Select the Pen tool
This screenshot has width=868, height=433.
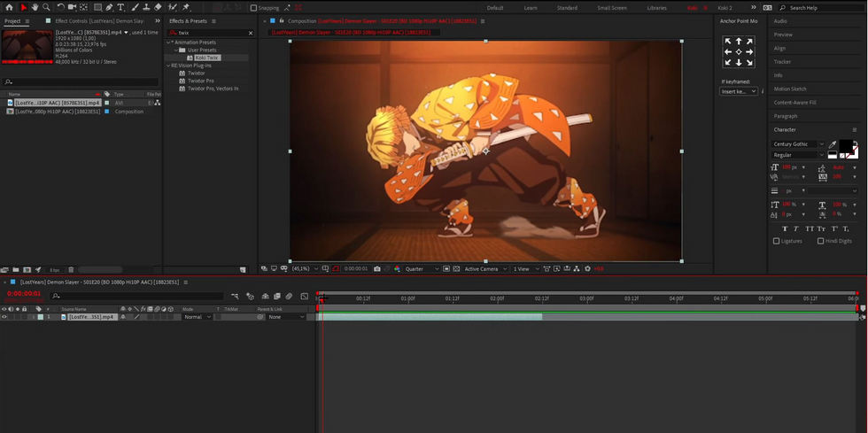109,7
